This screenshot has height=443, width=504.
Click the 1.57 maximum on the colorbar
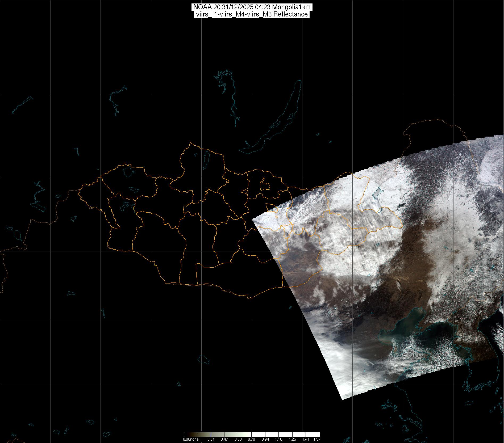(316, 439)
